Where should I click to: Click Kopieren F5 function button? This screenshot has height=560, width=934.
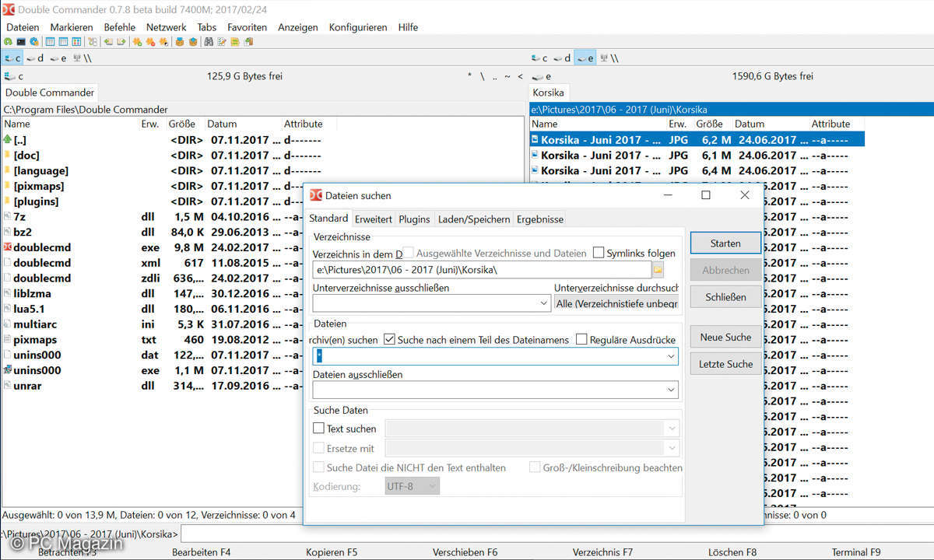[331, 552]
